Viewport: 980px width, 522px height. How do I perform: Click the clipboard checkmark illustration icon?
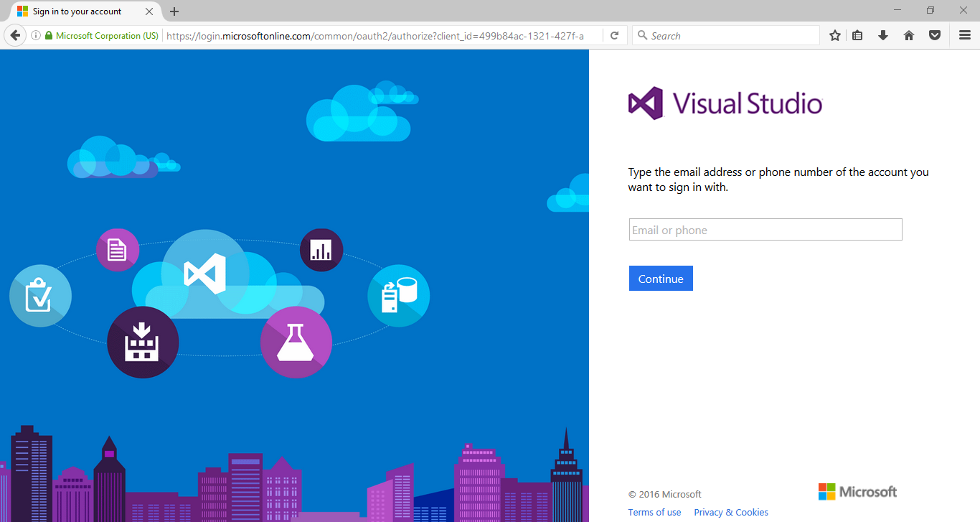pyautogui.click(x=40, y=296)
